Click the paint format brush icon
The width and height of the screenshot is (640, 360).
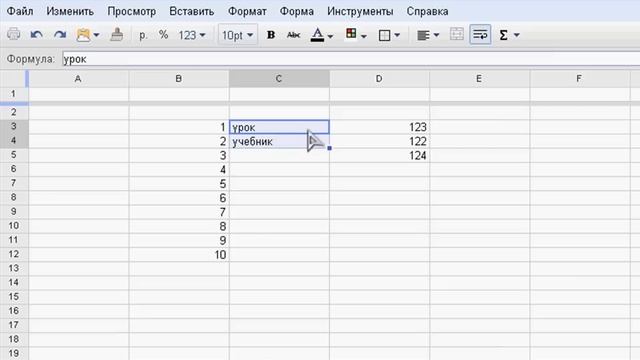117,35
